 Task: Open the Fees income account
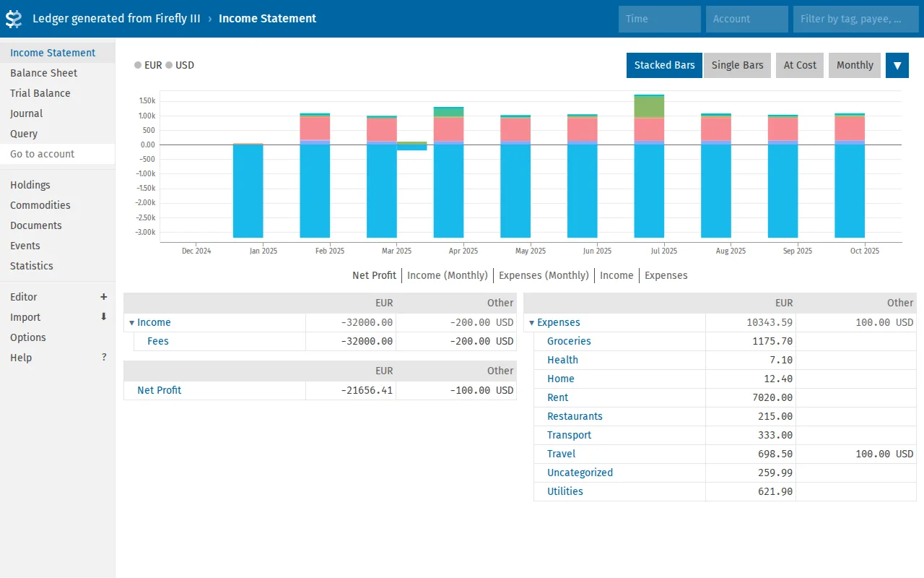tap(158, 342)
